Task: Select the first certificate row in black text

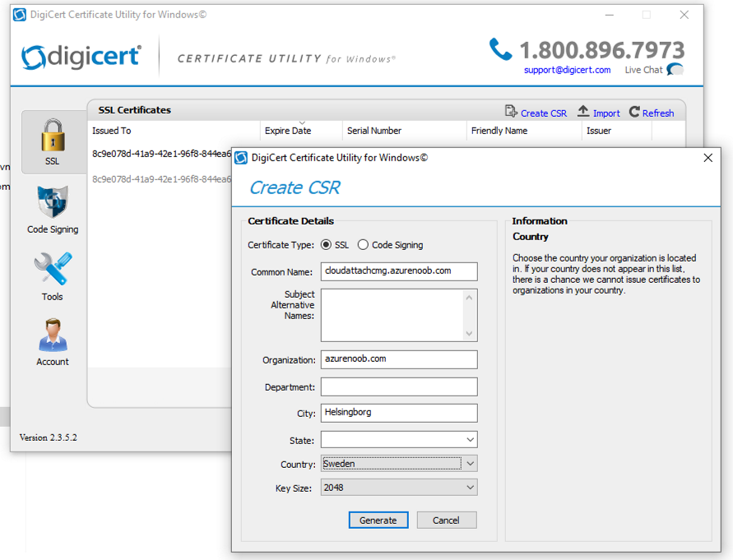Action: [162, 154]
